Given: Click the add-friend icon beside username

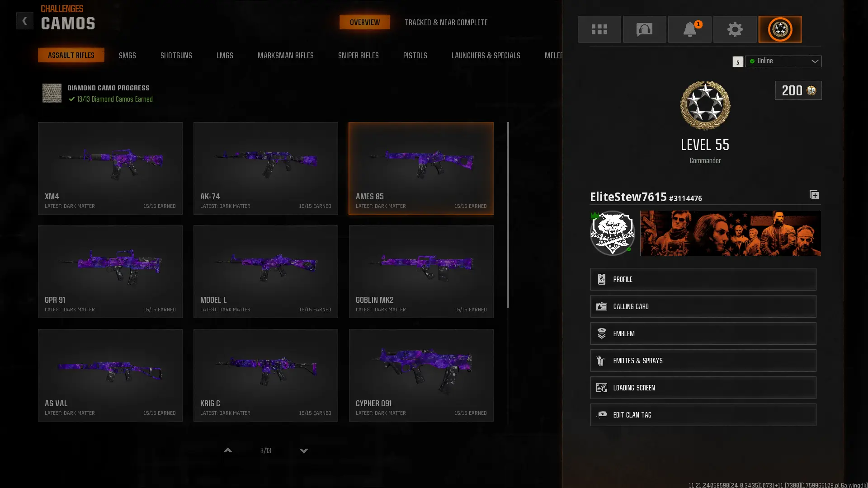Looking at the screenshot, I should [814, 195].
